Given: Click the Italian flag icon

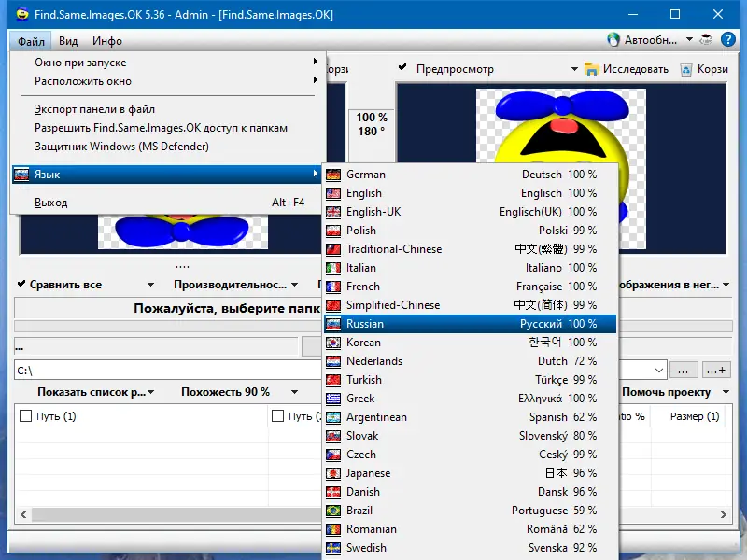Looking at the screenshot, I should (333, 268).
